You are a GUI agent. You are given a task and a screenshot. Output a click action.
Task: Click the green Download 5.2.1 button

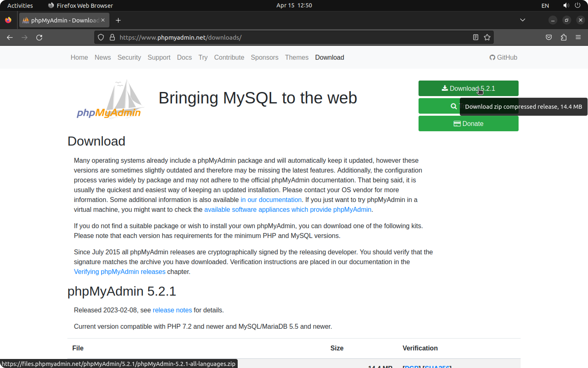click(x=468, y=88)
